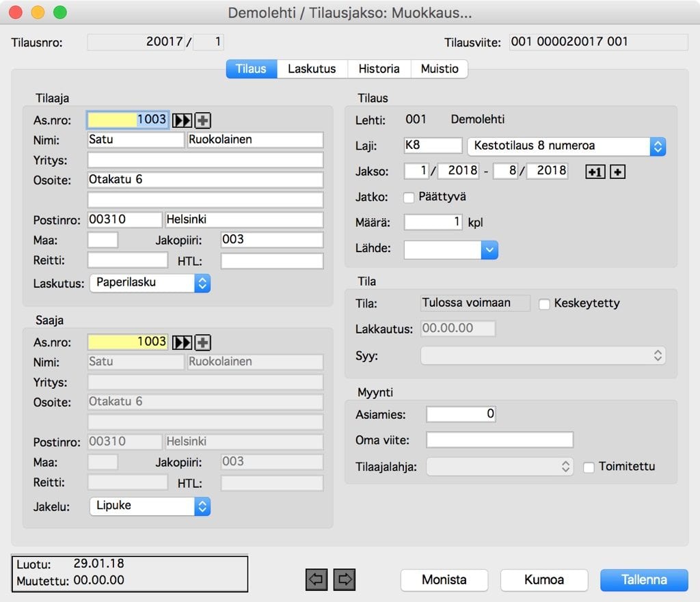The image size is (700, 602).
Task: Click the Tilaaja Reitti field
Action: (x=128, y=260)
